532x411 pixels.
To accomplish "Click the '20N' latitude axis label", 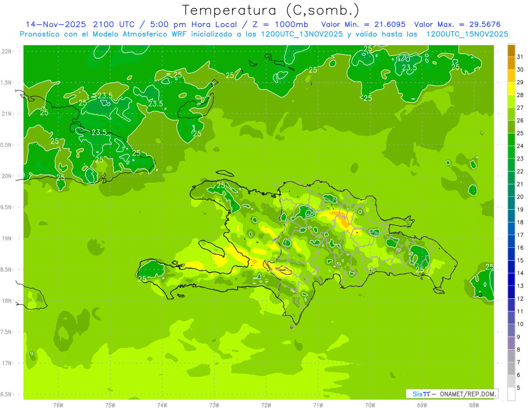I will pyautogui.click(x=7, y=176).
